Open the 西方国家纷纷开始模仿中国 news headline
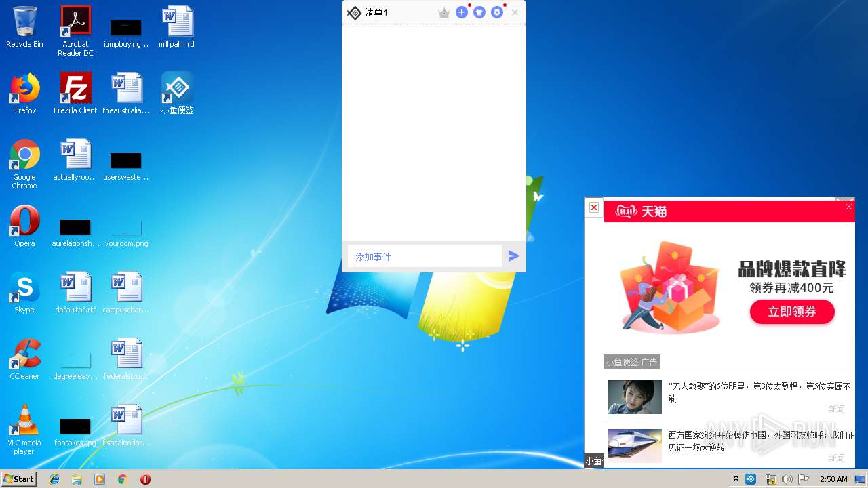 (x=762, y=441)
